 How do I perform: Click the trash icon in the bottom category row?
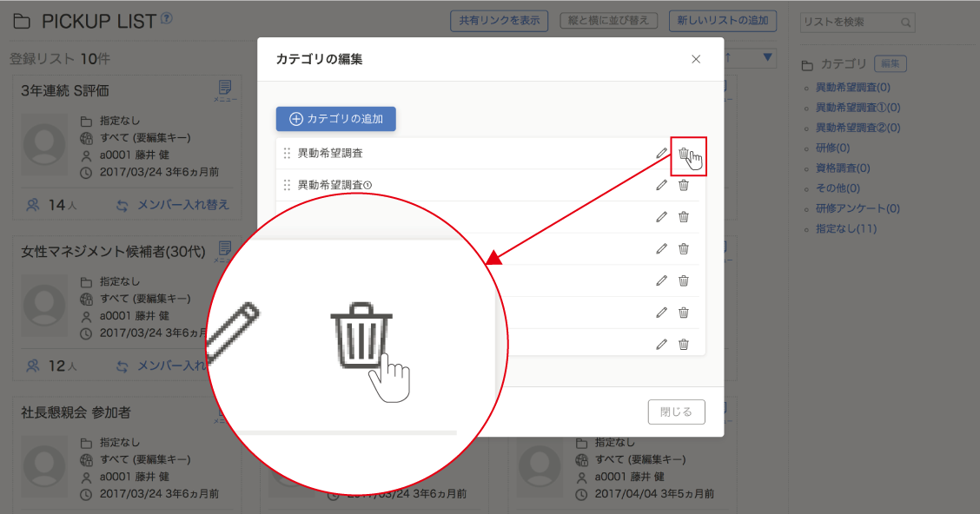coord(684,344)
